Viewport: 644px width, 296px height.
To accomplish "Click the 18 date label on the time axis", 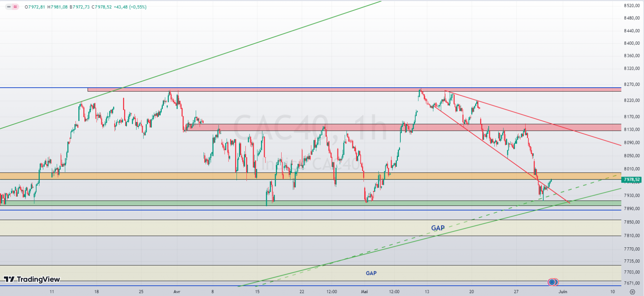I will [x=97, y=292].
